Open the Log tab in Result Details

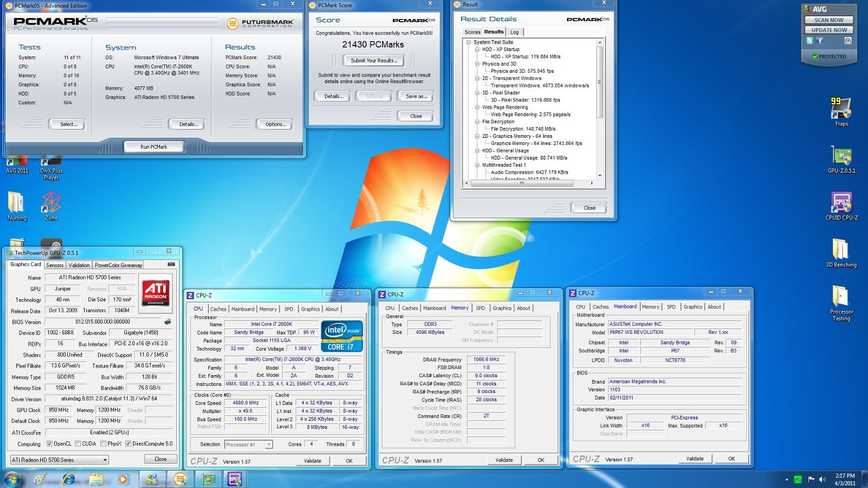[514, 32]
